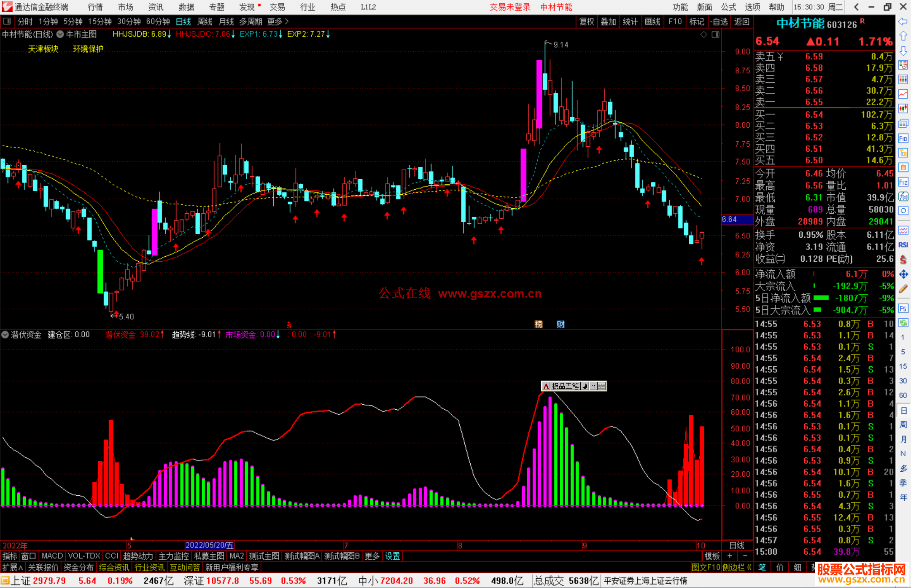
Task: Click the 榜 marker icon on chart
Action: [539, 324]
